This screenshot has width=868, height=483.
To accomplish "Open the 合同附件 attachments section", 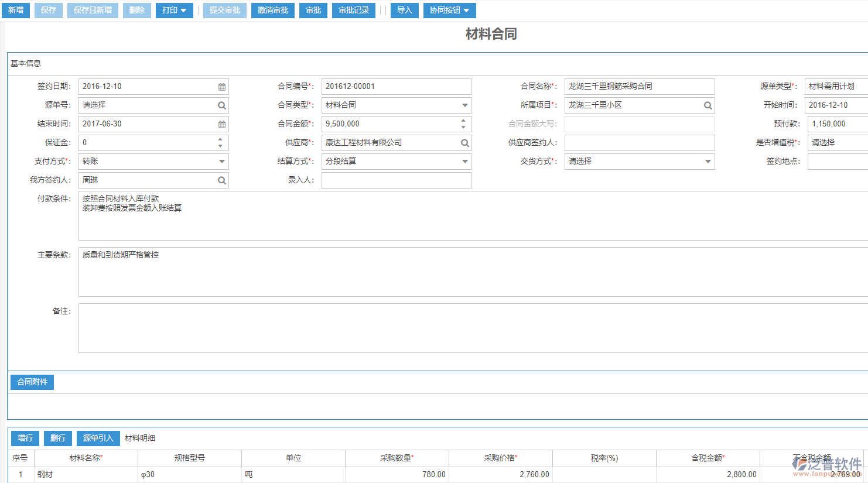I will click(32, 382).
